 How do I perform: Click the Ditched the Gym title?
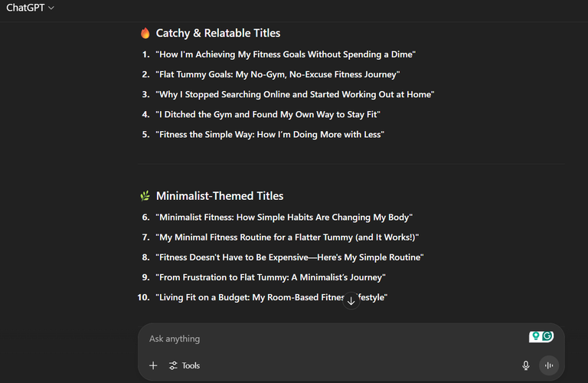pyautogui.click(x=268, y=114)
